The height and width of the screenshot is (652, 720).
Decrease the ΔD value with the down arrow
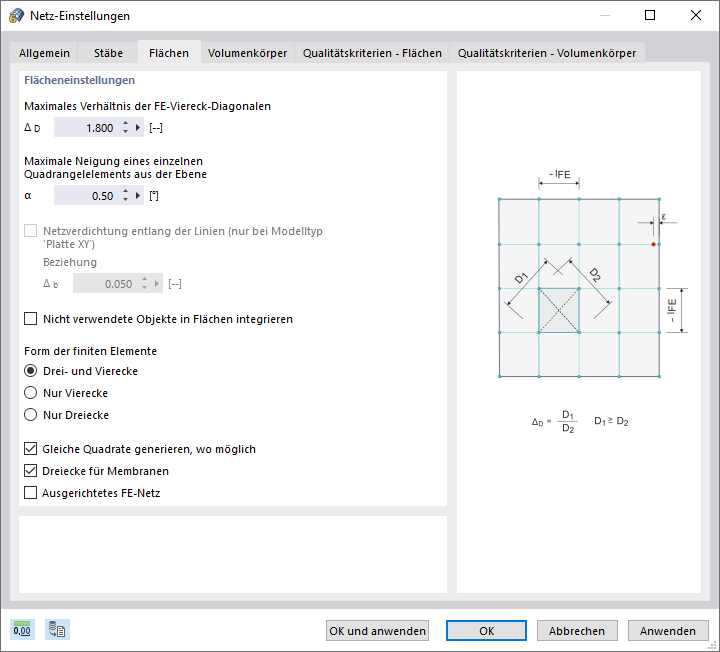point(125,132)
